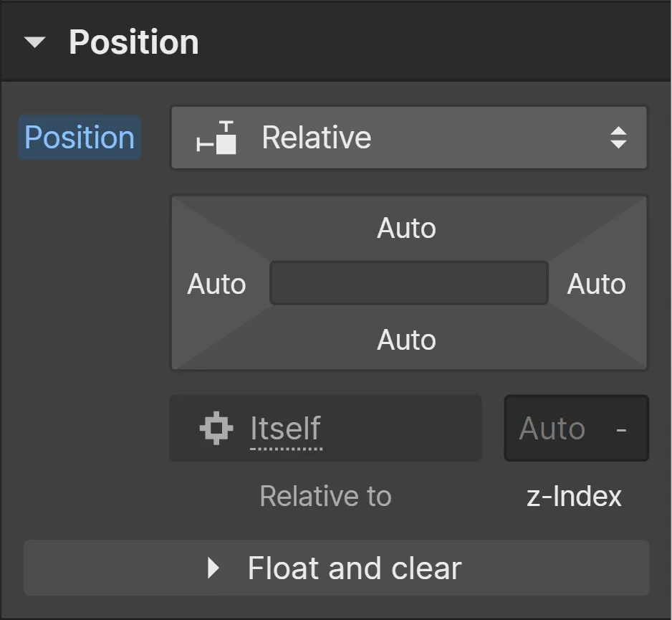The width and height of the screenshot is (672, 620).
Task: Collapse the Position section header triangle
Action: tap(34, 42)
